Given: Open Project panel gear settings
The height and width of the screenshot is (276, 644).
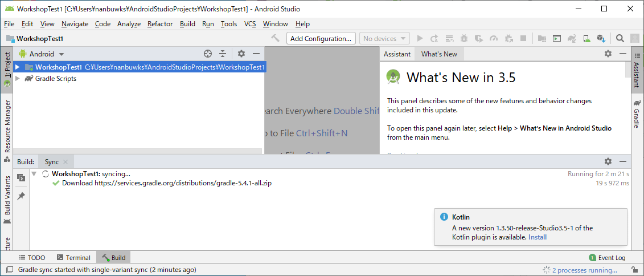Looking at the screenshot, I should (241, 54).
